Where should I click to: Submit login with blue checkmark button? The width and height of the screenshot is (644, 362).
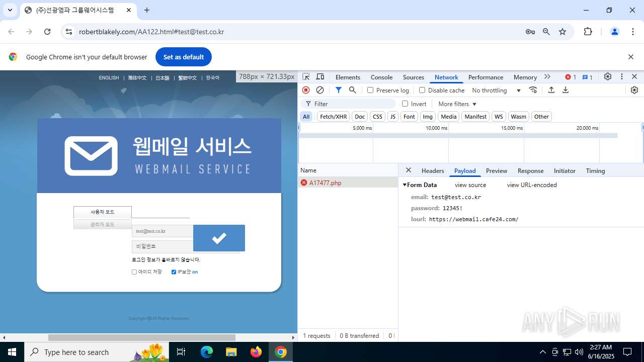coord(219,238)
